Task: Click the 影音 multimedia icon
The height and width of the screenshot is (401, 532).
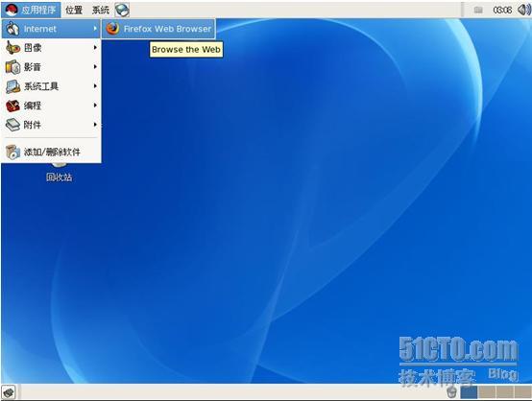Action: pyautogui.click(x=12, y=67)
